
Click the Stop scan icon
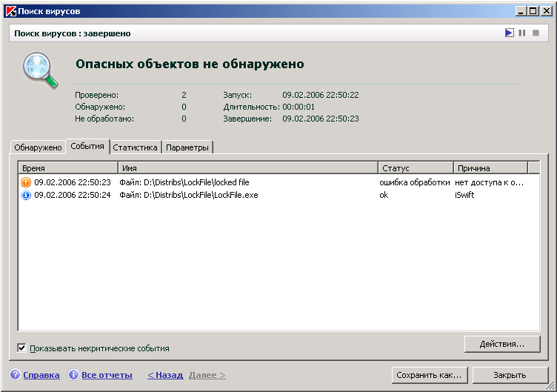536,33
